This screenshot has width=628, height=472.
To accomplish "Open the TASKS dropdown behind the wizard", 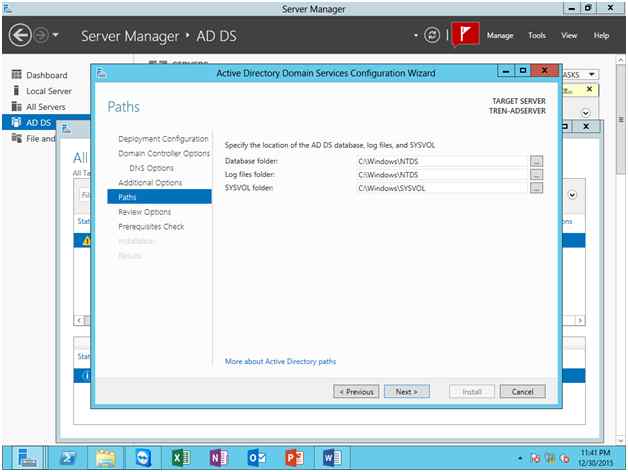I will pyautogui.click(x=580, y=75).
